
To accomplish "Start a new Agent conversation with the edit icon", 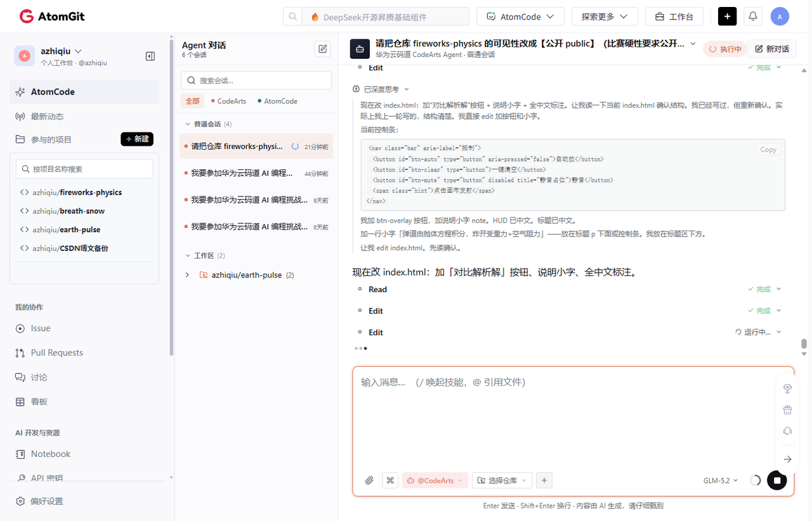I will pos(323,49).
